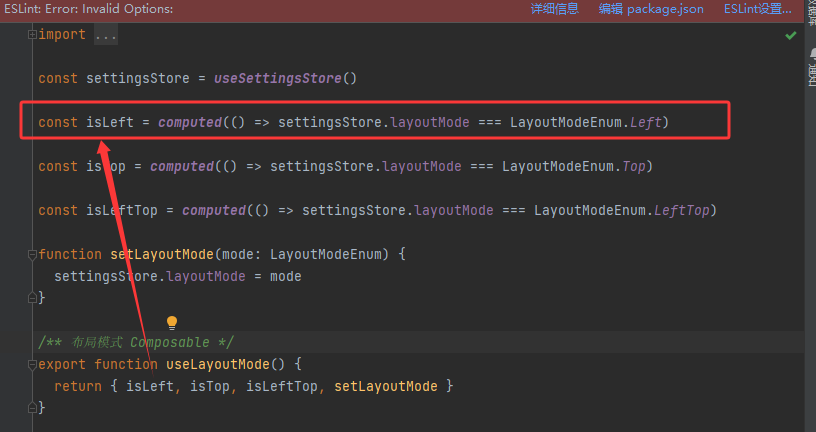The height and width of the screenshot is (432, 816).
Task: Click isLeft variable in const declaration
Action: pos(110,122)
